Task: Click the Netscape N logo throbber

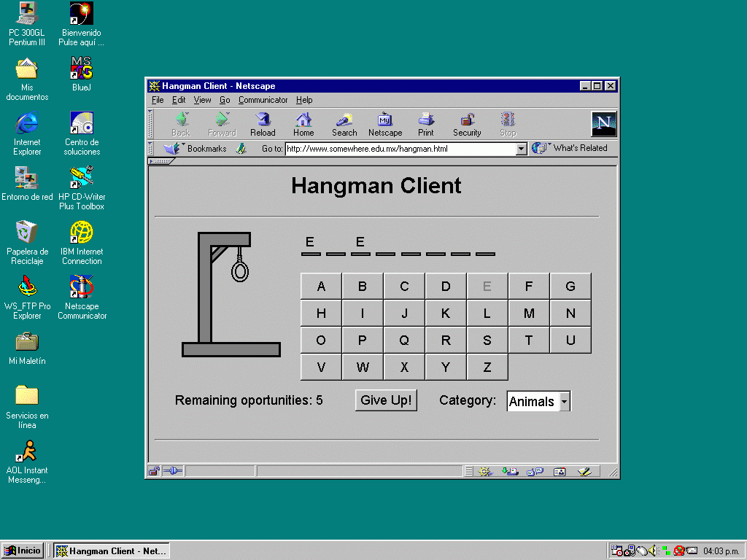Action: pyautogui.click(x=603, y=124)
